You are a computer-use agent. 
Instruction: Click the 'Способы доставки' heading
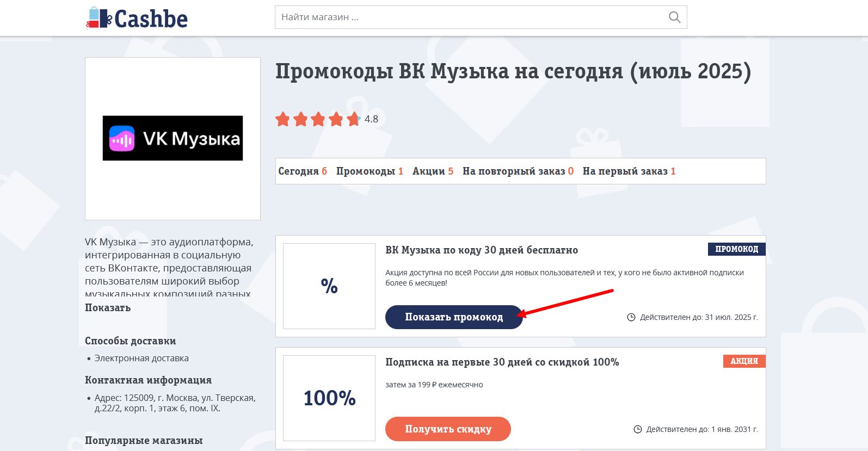tap(131, 341)
